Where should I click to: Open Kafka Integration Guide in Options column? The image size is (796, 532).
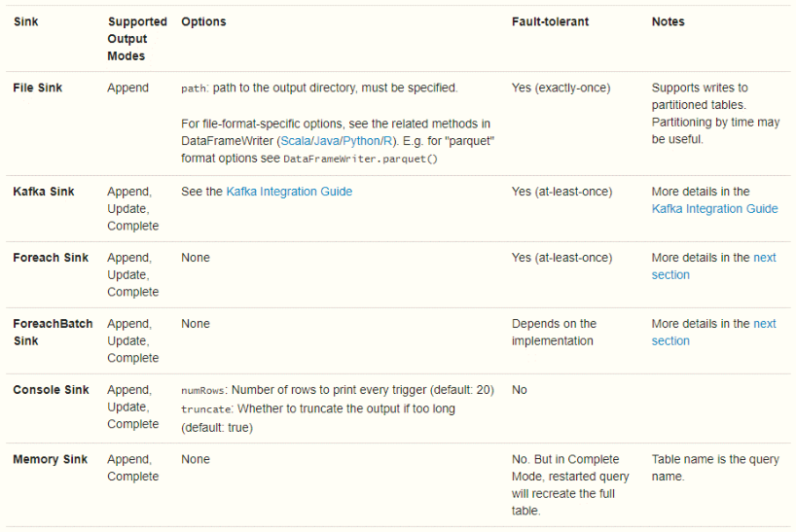tap(289, 192)
